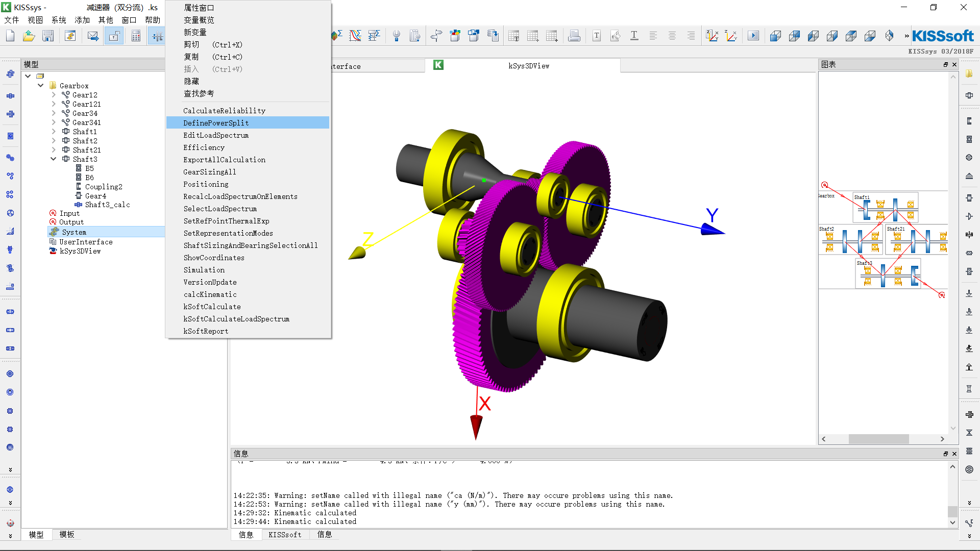Click the printer icon in the toolbar
This screenshot has height=551, width=980.
coord(574,36)
